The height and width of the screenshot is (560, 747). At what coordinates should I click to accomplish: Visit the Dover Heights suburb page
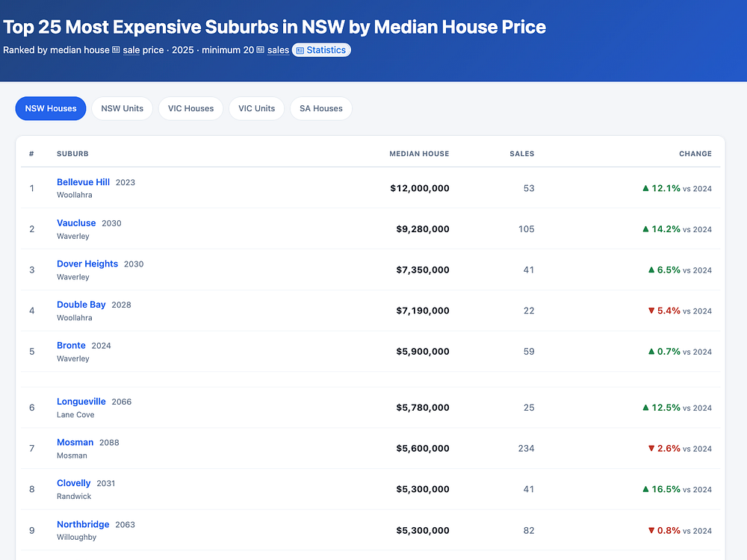[x=87, y=264]
